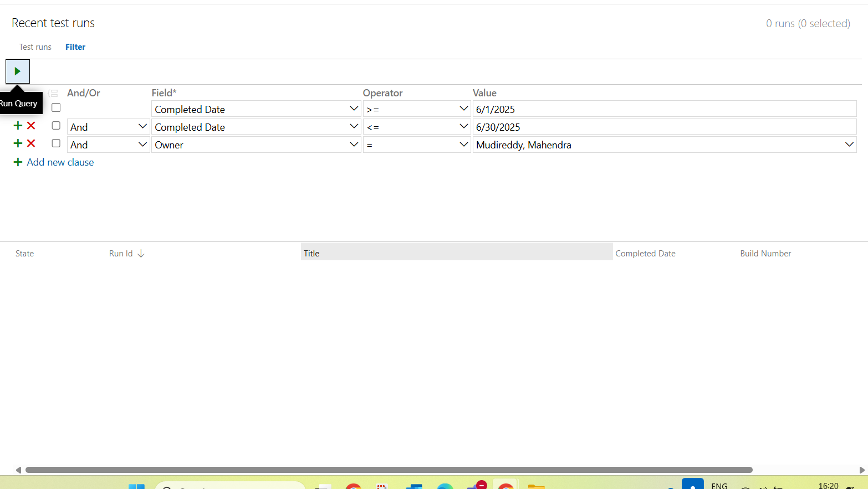The height and width of the screenshot is (489, 868).
Task: Insert a clause above the <= Completed Date row
Action: (18, 126)
